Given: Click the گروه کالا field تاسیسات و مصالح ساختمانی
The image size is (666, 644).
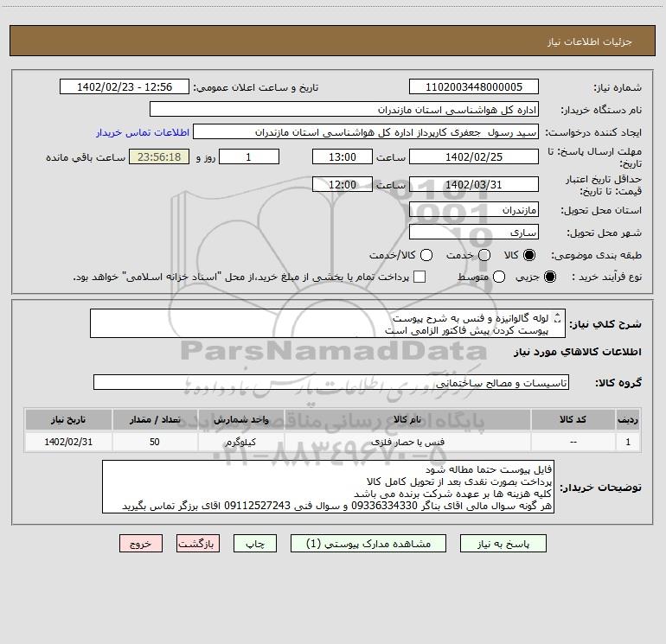Looking at the screenshot, I should (331, 382).
